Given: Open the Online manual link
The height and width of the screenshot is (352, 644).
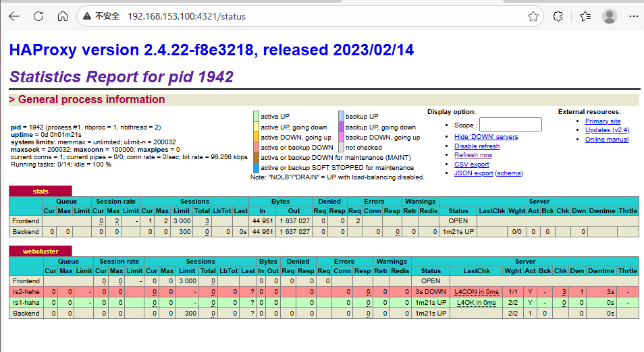Looking at the screenshot, I should 607,140.
